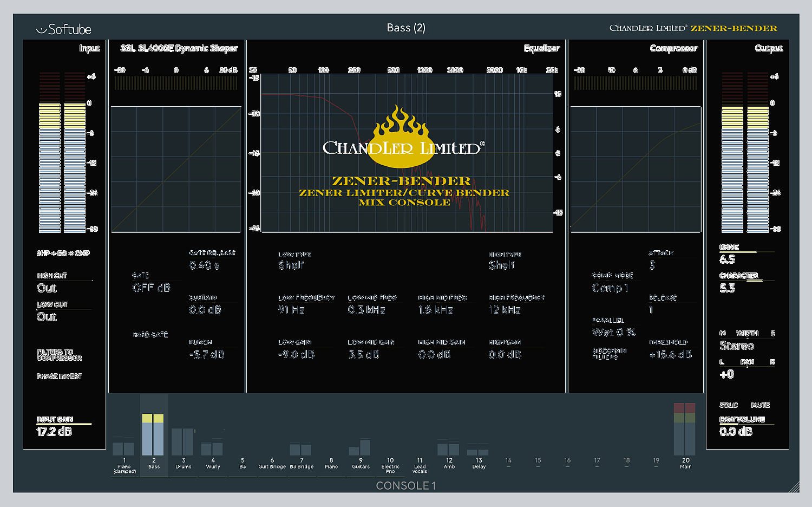Toggle the Hard Gate option
The image size is (812, 507).
click(x=150, y=335)
